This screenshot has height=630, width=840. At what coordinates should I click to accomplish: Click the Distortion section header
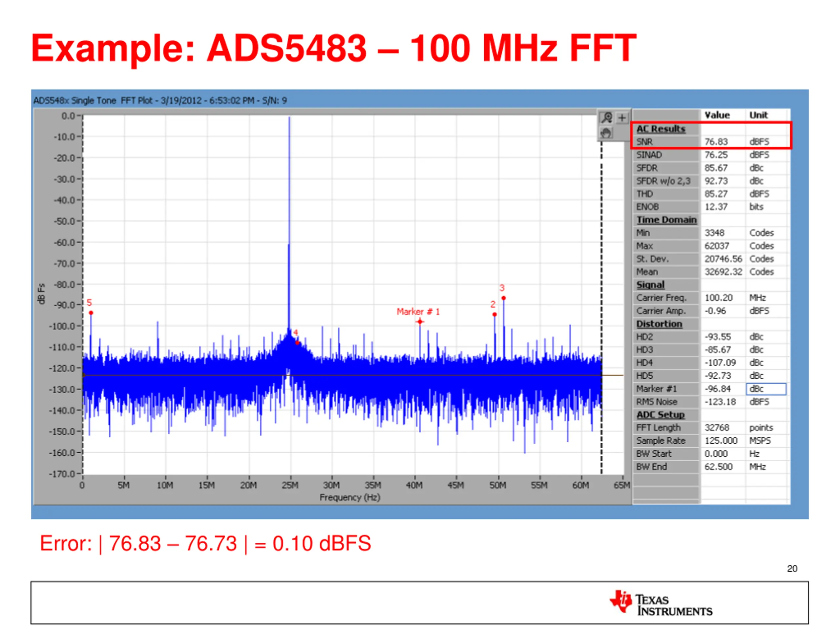[659, 324]
